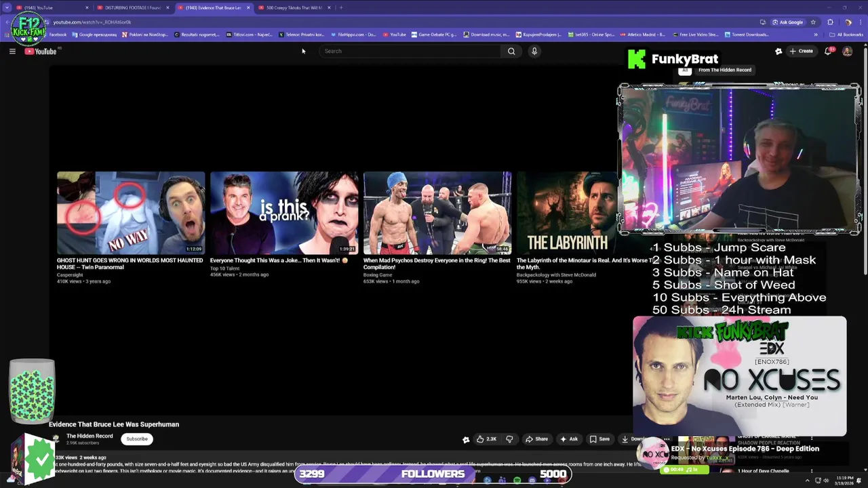Open the browser extensions puzzle icon
868x488 pixels.
point(830,22)
